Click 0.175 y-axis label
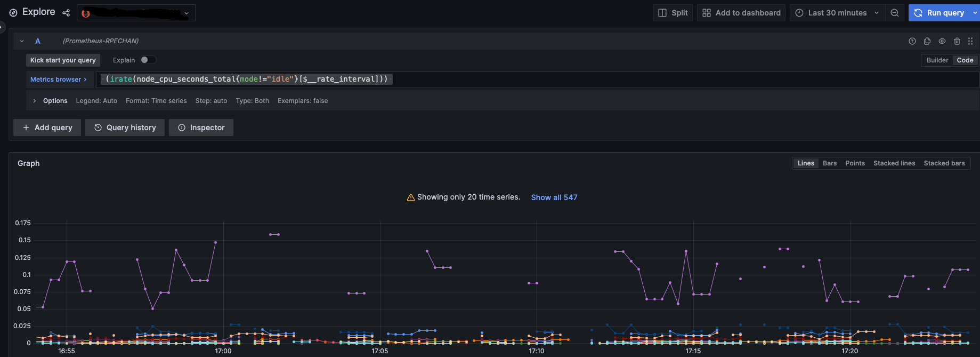The height and width of the screenshot is (357, 980). pyautogui.click(x=23, y=223)
